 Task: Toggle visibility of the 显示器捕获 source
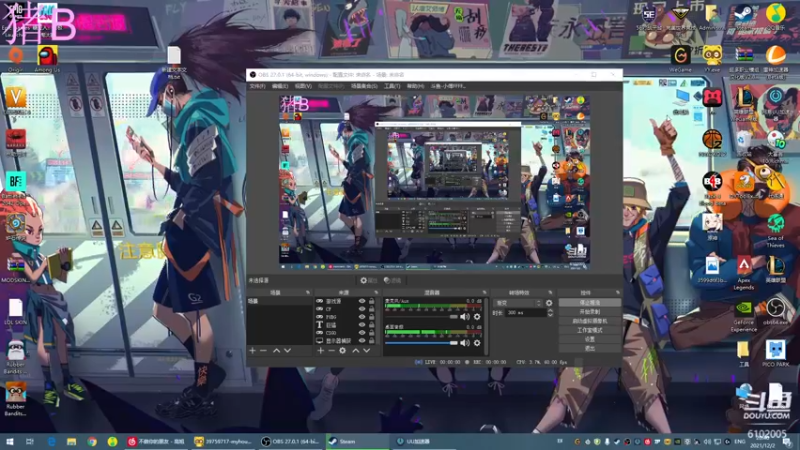click(x=362, y=340)
